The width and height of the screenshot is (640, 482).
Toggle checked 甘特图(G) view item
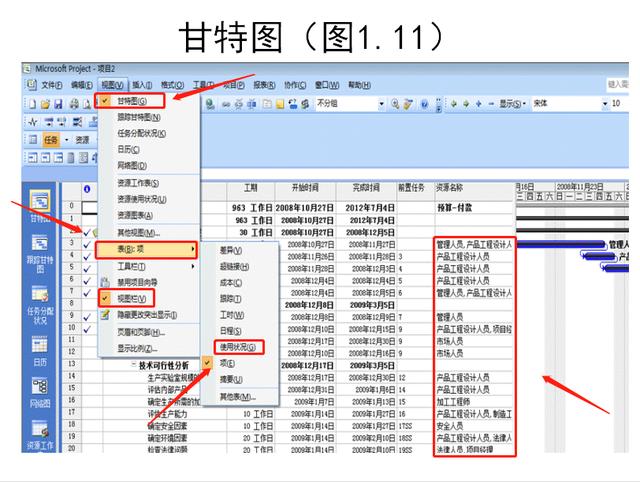point(130,101)
